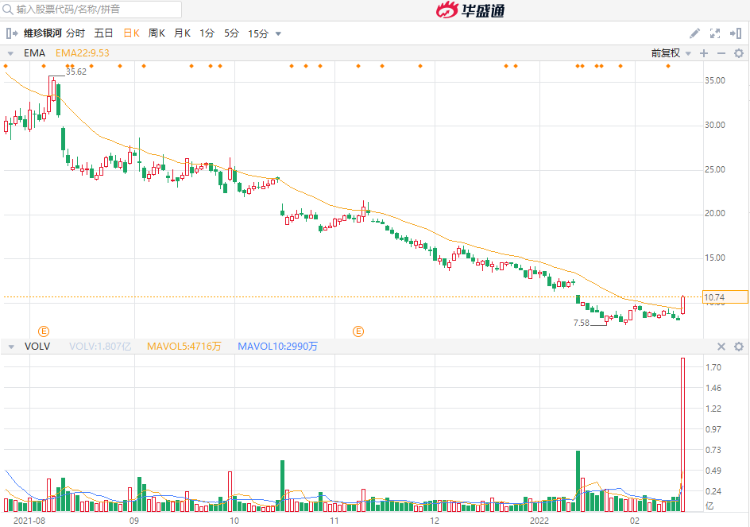This screenshot has width=750, height=527.
Task: Close the VOLV volume panel
Action: (720, 346)
